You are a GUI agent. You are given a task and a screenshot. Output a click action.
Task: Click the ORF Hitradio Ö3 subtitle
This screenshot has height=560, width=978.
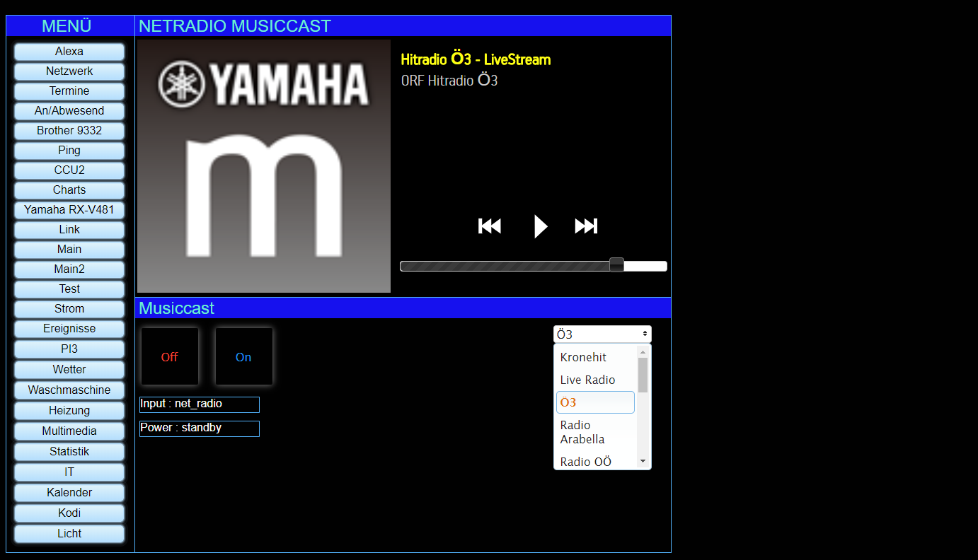(x=449, y=81)
